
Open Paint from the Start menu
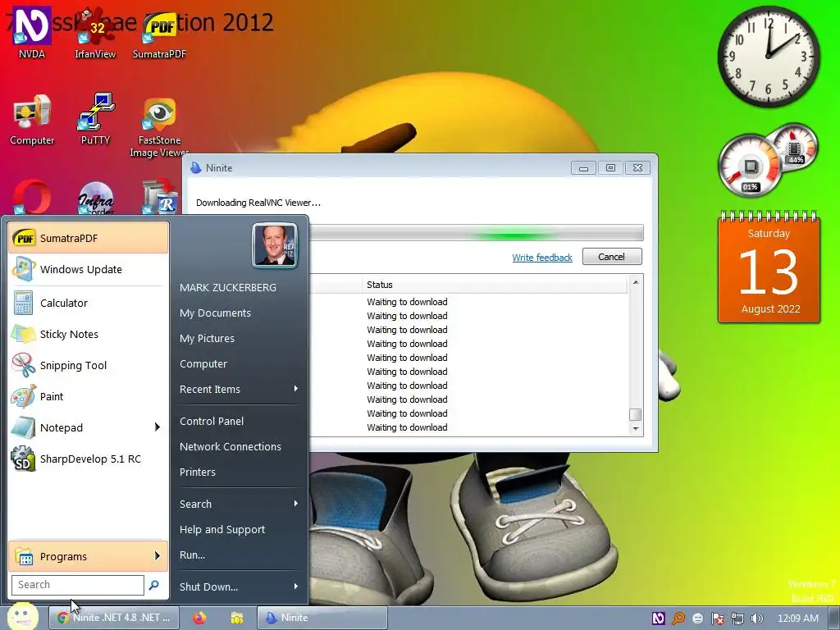coord(89,396)
